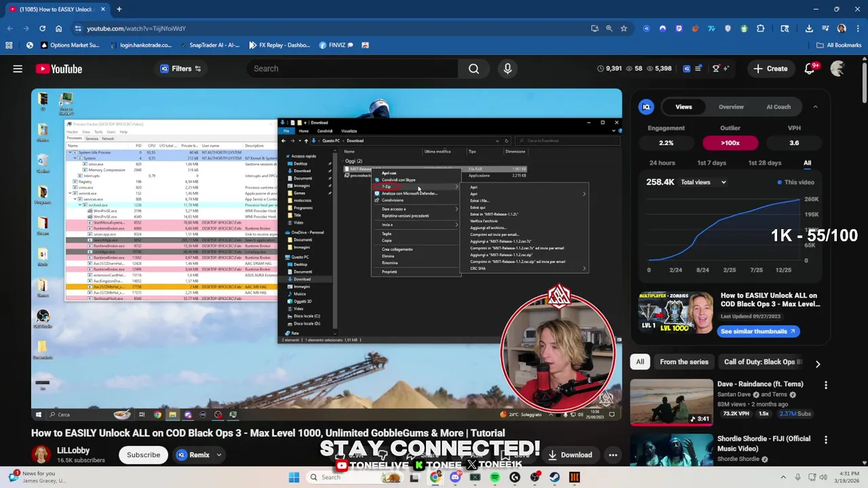Open the Shordie Shordie FIJI thumbnail
Viewport: 868px width, 488px height.
click(x=671, y=451)
